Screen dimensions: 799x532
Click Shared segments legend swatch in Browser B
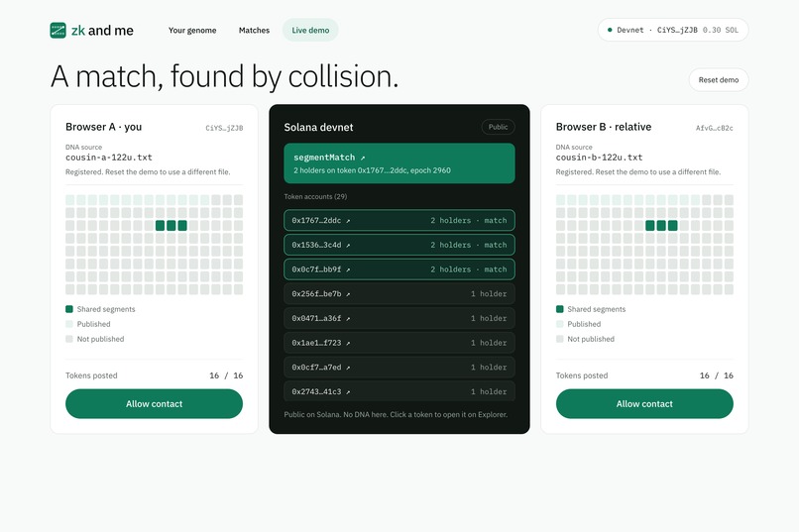coord(559,309)
